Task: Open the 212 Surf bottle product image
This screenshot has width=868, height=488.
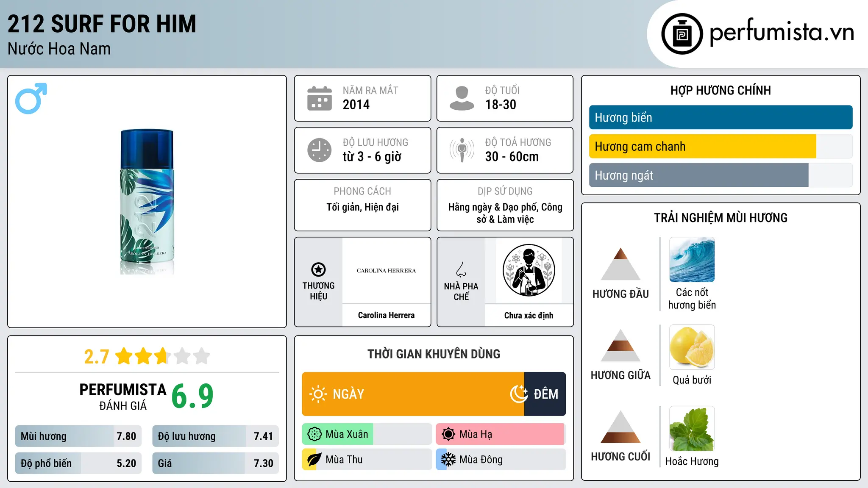Action: click(147, 202)
